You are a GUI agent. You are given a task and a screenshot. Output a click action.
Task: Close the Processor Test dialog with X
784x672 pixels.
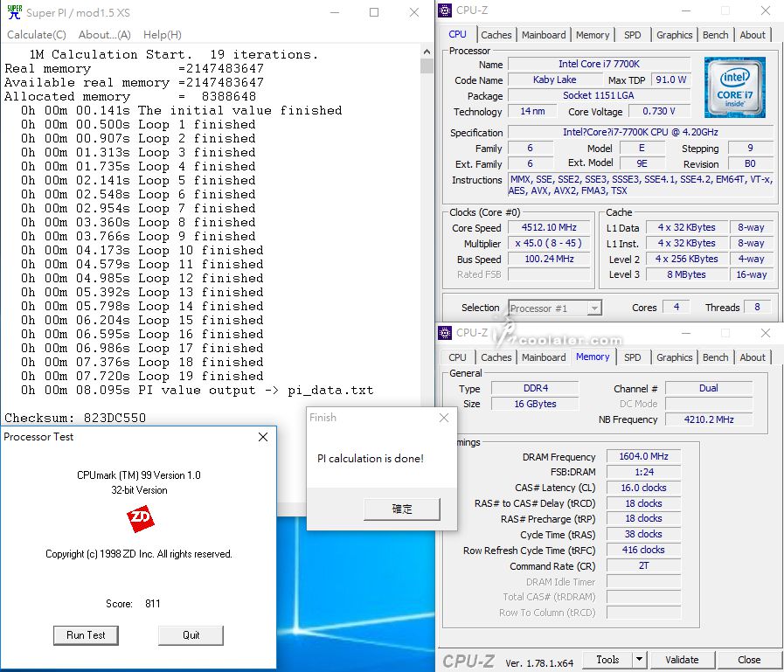[263, 437]
